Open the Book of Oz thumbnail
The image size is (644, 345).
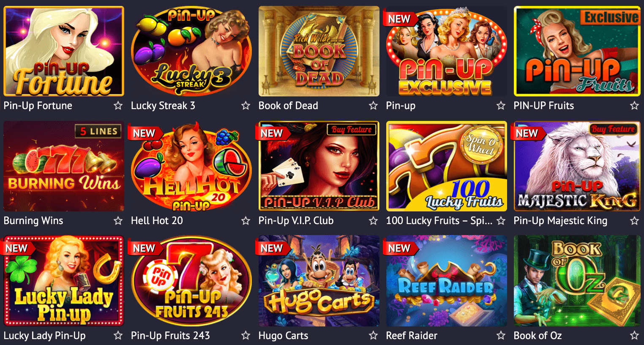point(577,281)
